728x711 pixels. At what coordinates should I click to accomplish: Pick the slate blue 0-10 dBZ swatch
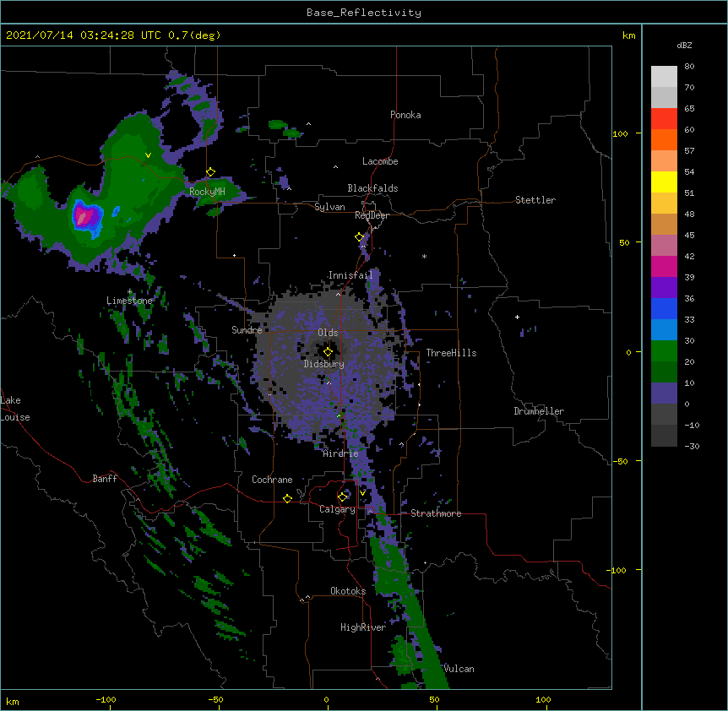pyautogui.click(x=664, y=393)
